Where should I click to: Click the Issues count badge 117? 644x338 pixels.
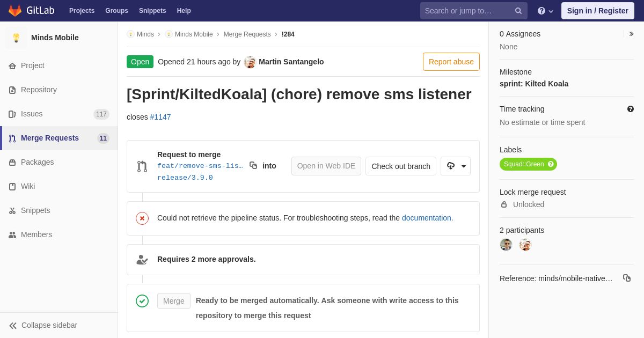click(x=101, y=114)
